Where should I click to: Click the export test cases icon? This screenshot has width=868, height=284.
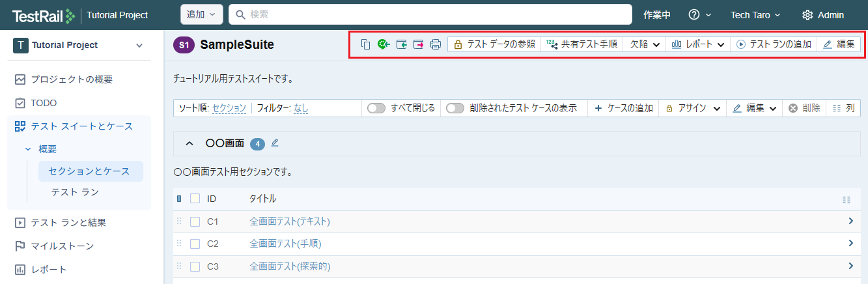(x=419, y=44)
